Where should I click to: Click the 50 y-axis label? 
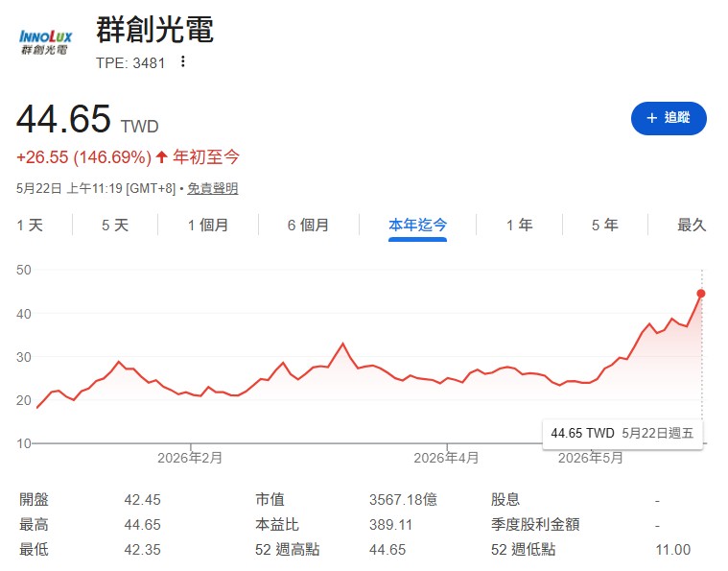[24, 270]
